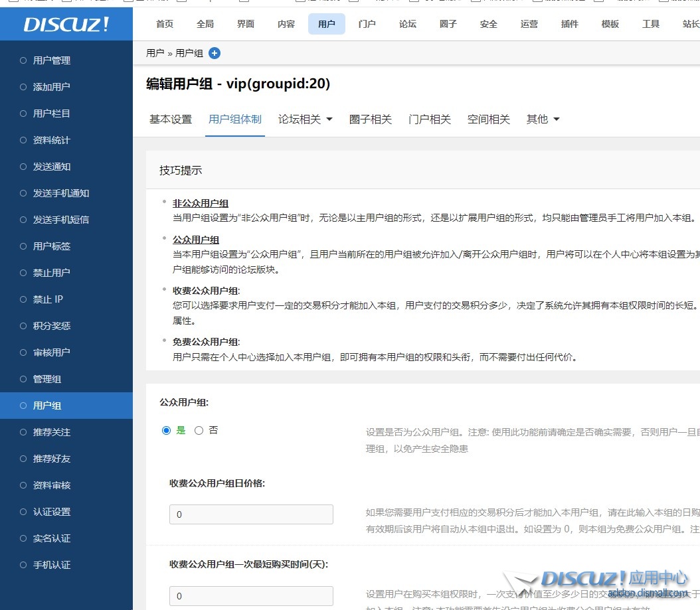Viewport: 700px width, 610px height.
Task: Go to 管理组 in the sidebar
Action: tap(47, 379)
